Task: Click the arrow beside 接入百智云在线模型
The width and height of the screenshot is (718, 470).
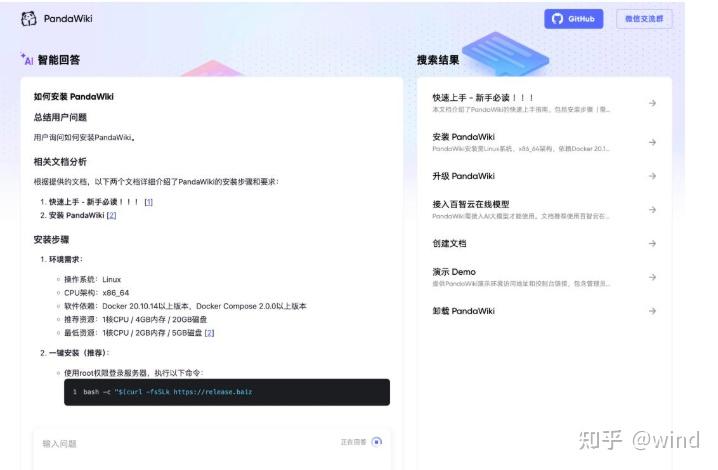Action: click(652, 210)
